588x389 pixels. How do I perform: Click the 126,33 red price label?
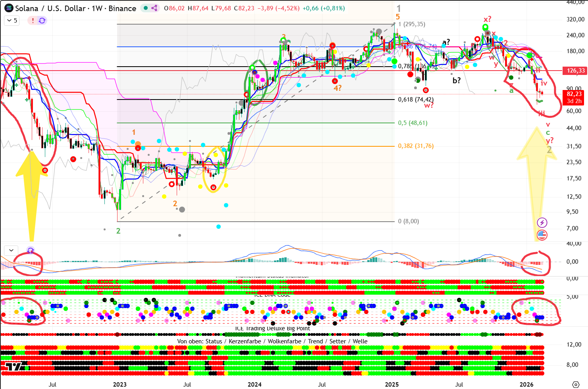point(574,71)
